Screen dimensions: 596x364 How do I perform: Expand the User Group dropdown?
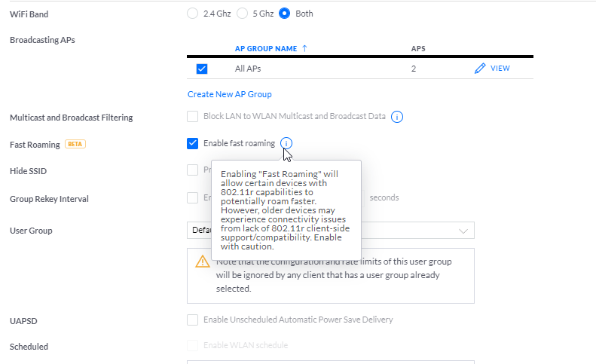462,231
